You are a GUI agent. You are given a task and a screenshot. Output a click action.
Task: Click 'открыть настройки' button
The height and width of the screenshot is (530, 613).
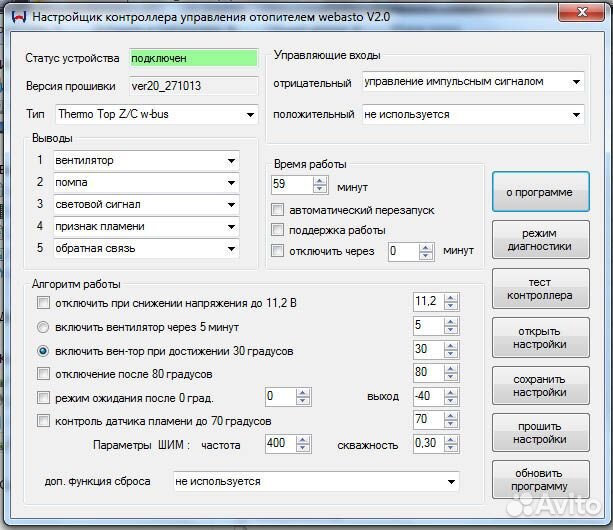540,337
